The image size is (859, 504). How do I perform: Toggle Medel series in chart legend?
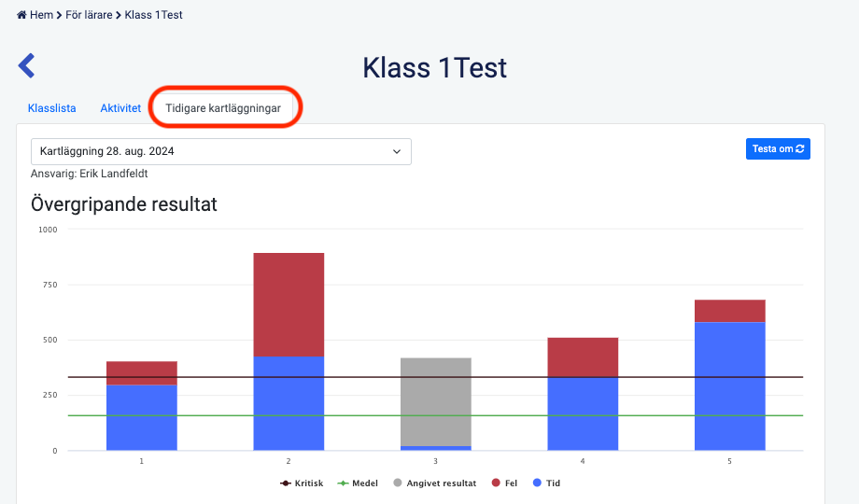point(359,483)
